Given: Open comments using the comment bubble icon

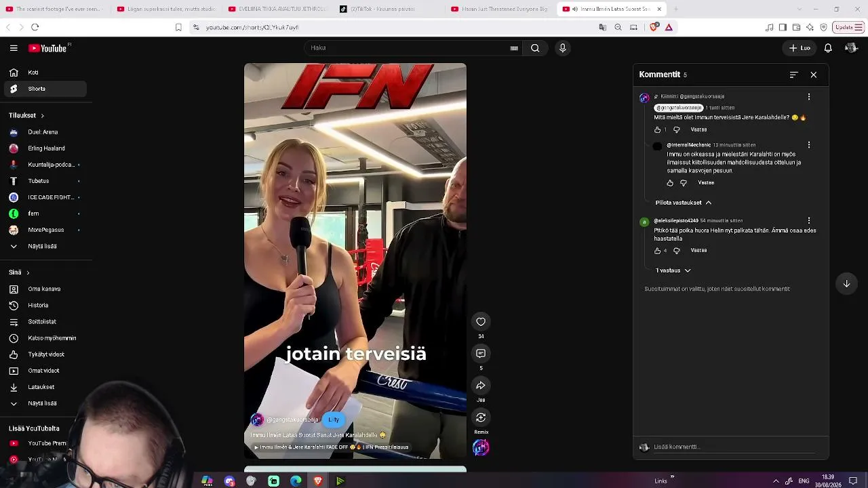Looking at the screenshot, I should (x=481, y=354).
